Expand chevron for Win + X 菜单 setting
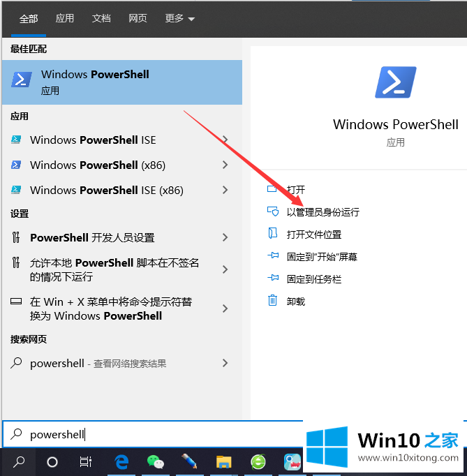 [225, 308]
